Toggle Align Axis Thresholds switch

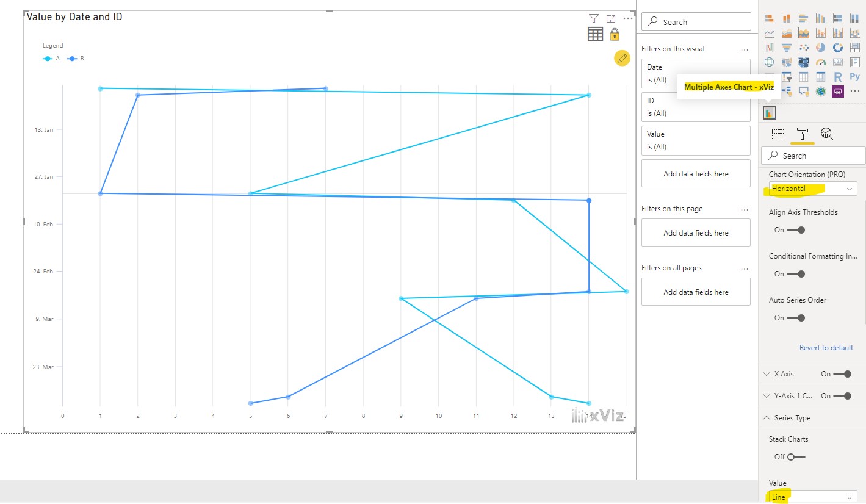tap(796, 230)
